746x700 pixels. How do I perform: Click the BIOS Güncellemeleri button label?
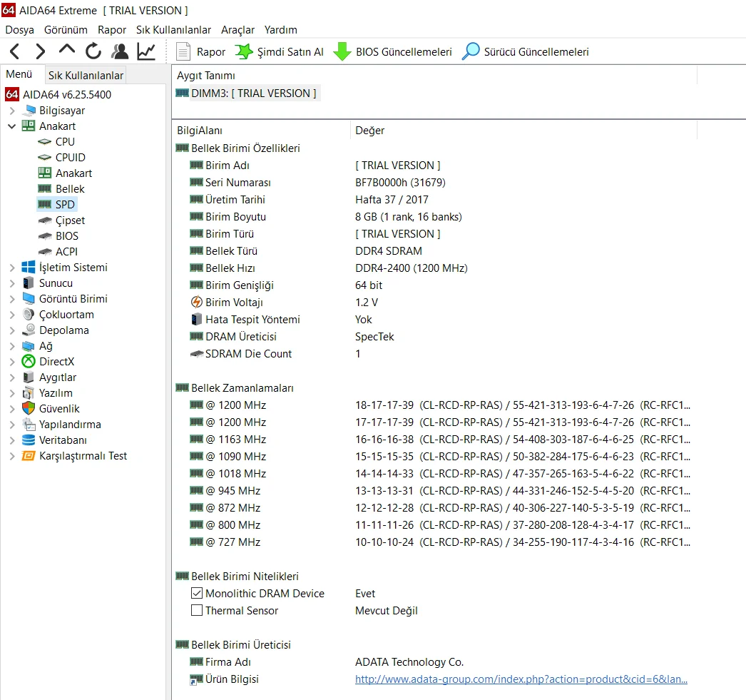(404, 52)
